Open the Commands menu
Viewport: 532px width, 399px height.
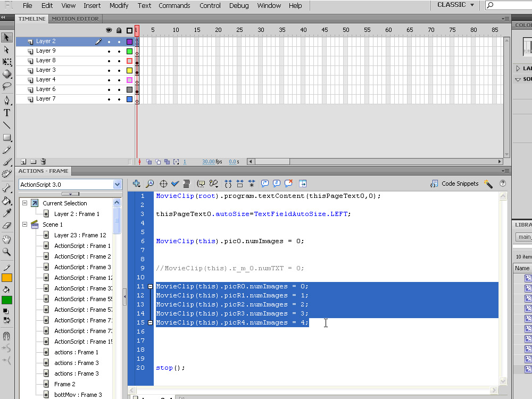click(174, 6)
